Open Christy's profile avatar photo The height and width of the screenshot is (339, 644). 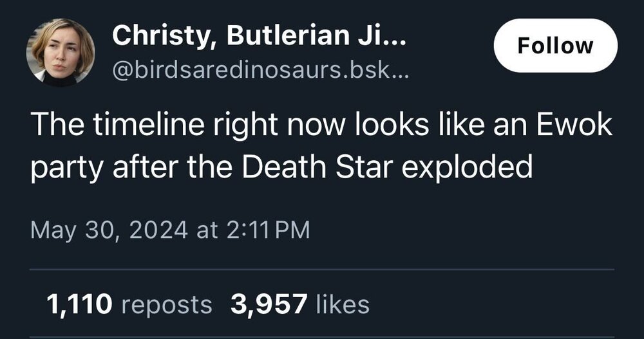pyautogui.click(x=61, y=53)
